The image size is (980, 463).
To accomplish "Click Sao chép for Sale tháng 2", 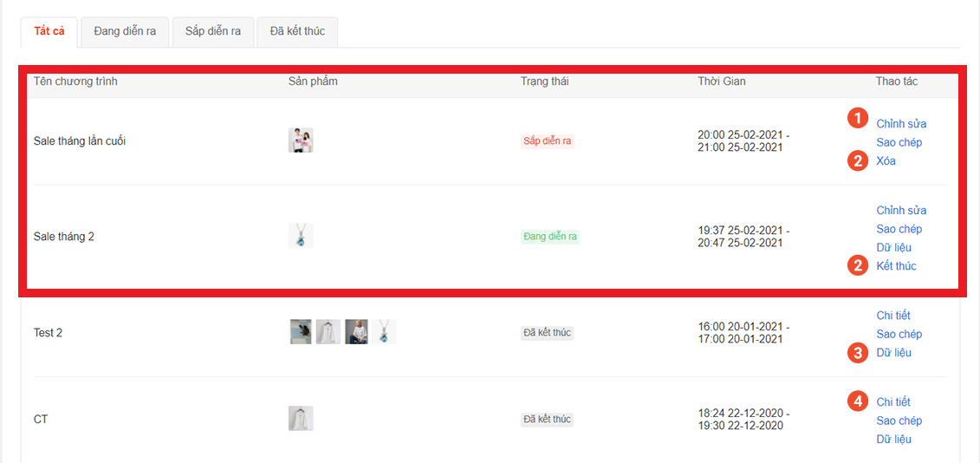I will point(899,229).
